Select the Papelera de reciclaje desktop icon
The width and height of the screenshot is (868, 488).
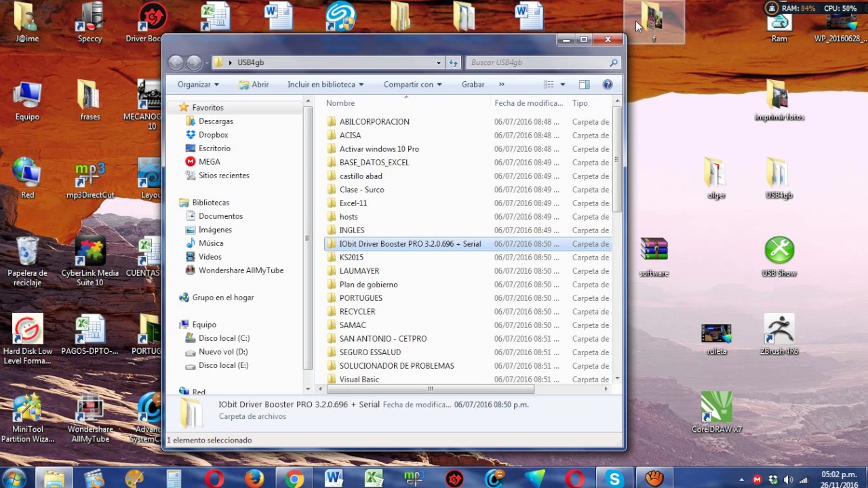coord(27,262)
